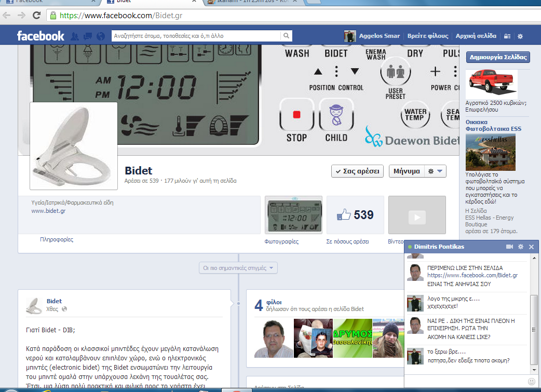Viewport: 541px width, 392px height.
Task: Click the search magnifier icon
Action: click(286, 36)
